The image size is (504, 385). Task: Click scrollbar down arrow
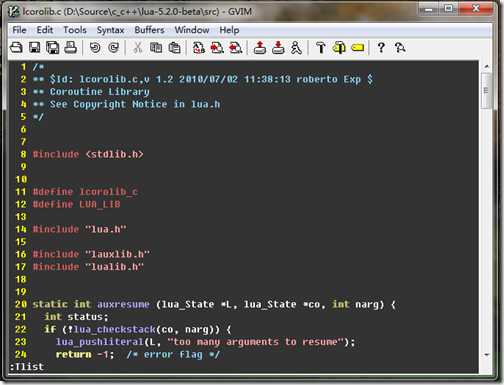click(487, 354)
